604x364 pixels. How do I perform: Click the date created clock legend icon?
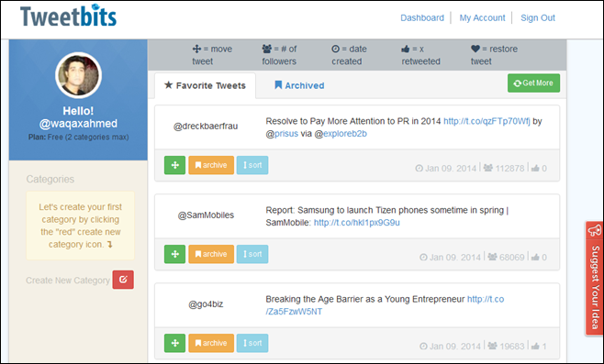pos(336,49)
